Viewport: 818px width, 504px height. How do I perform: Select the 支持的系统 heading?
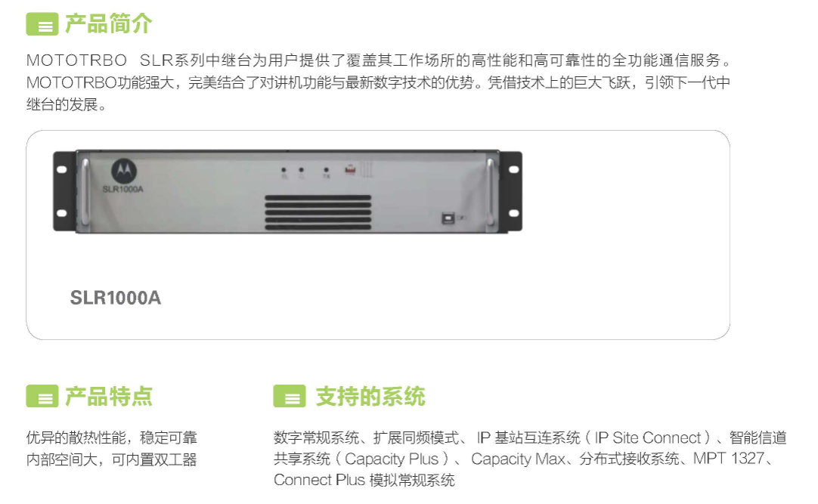[x=370, y=396]
